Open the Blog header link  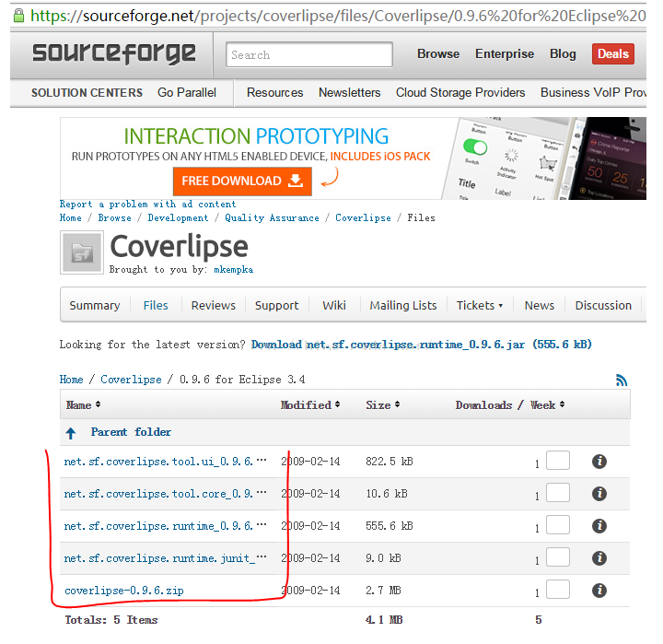coord(563,53)
